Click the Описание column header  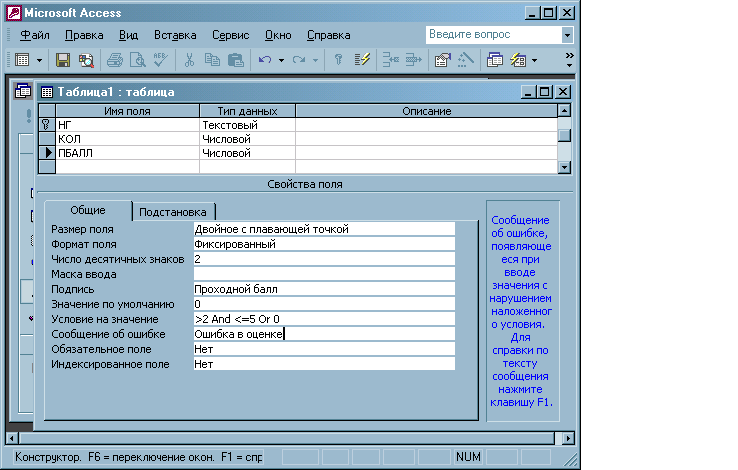click(x=426, y=111)
